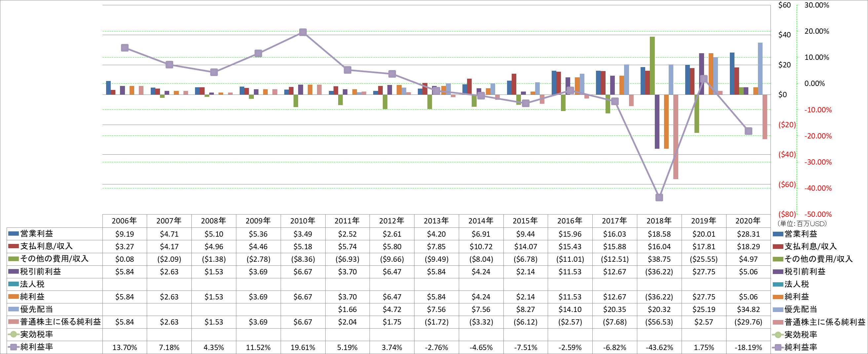
Task: Click 優先配当 value $1.66
Action: [x=347, y=309]
